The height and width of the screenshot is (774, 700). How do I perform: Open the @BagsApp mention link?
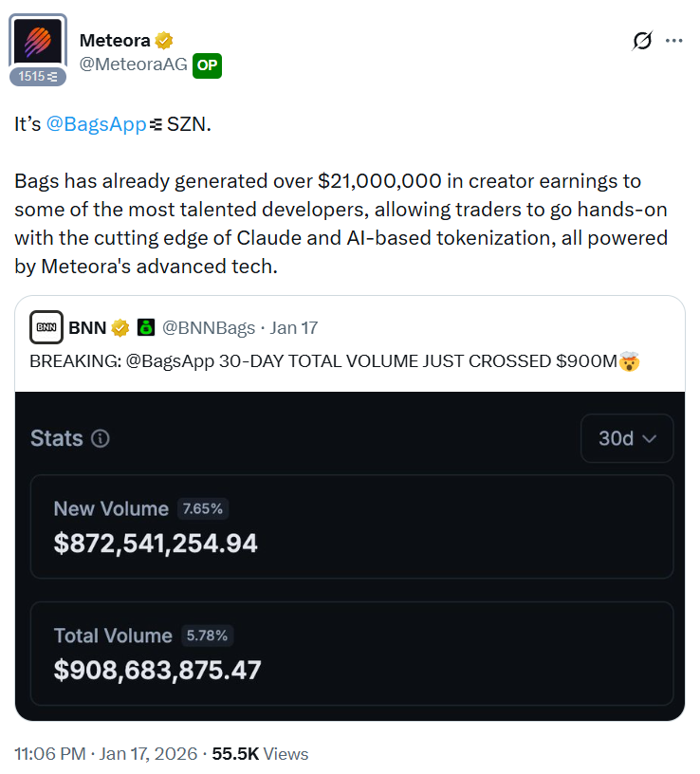pos(96,125)
